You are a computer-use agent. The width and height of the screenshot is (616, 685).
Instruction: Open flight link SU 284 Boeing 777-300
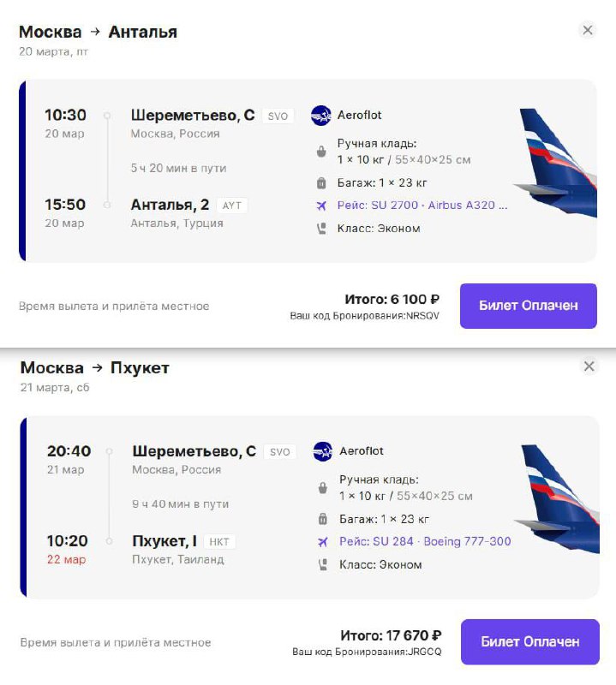[x=425, y=541]
